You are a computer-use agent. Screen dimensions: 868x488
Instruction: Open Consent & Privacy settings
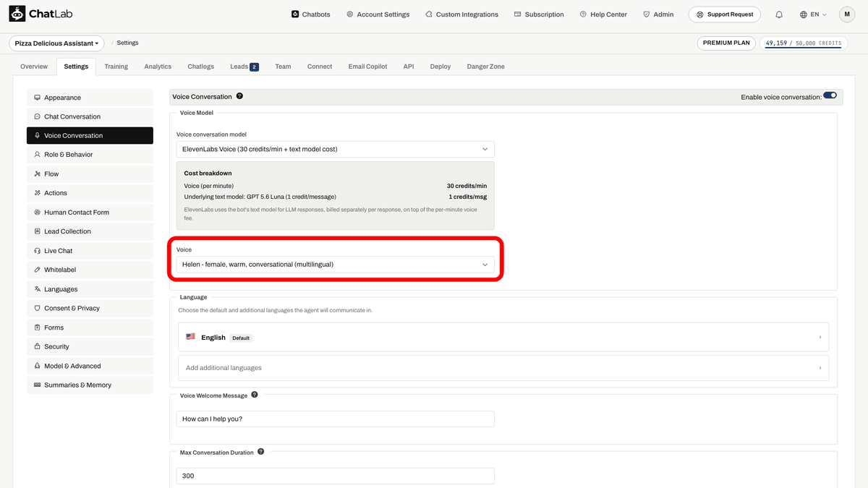(90, 308)
